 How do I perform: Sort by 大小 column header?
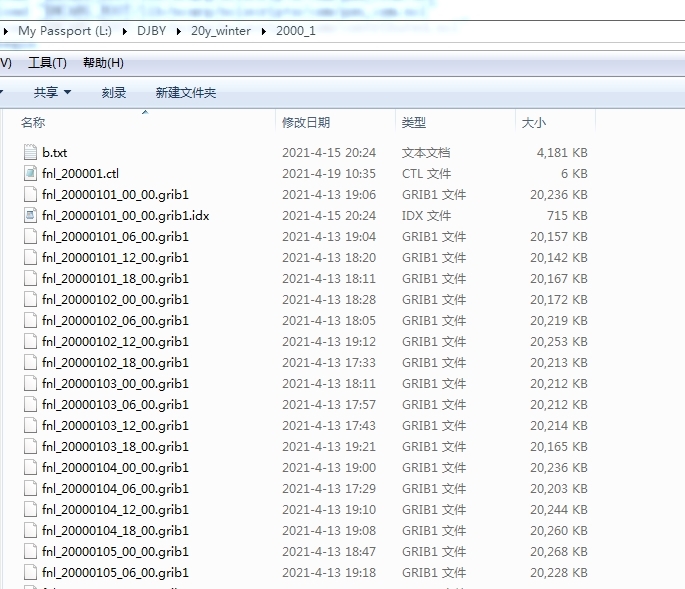[533, 122]
